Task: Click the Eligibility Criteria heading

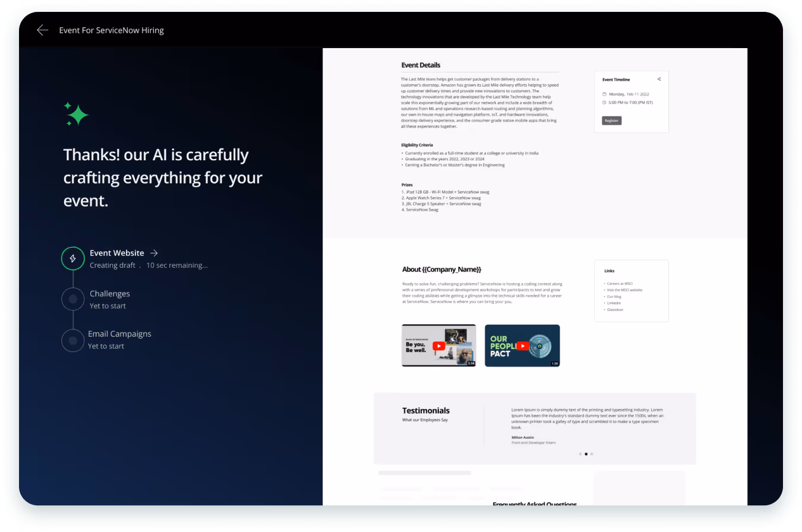Action: pyautogui.click(x=417, y=145)
